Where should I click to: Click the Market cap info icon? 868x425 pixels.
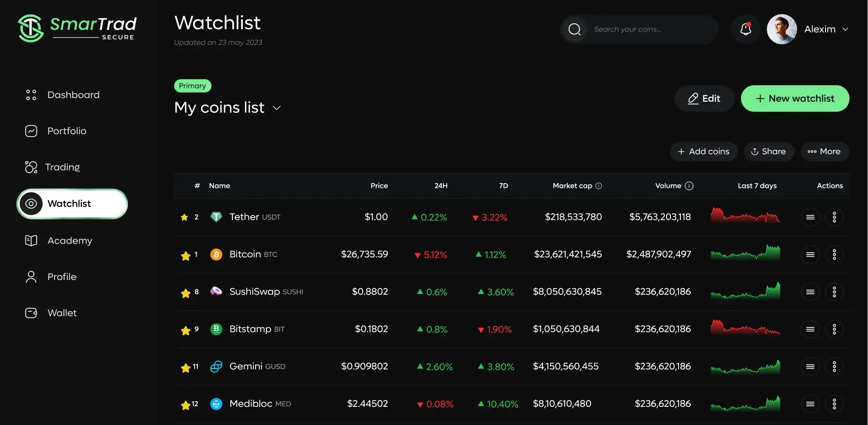pyautogui.click(x=599, y=186)
